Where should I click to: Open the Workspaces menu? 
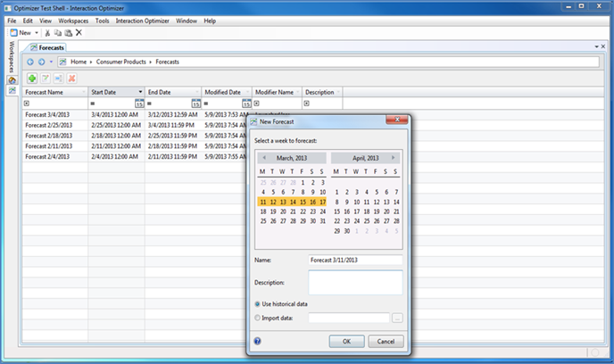(x=73, y=20)
